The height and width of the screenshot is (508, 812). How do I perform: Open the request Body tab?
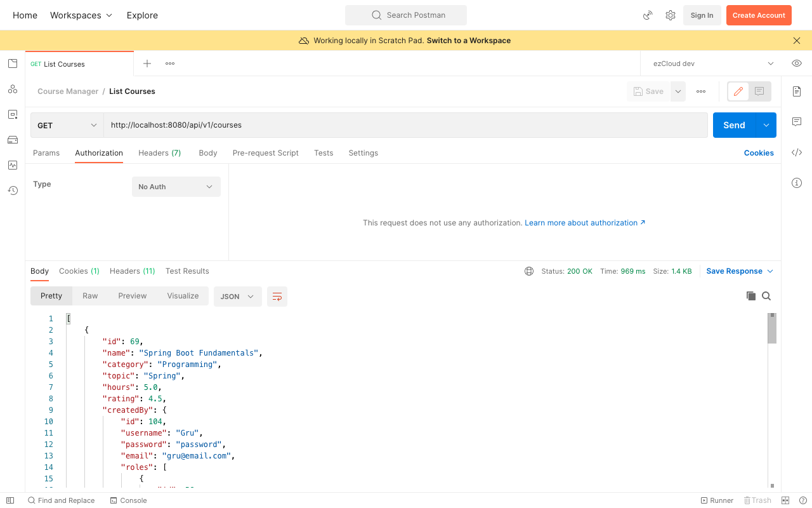208,153
